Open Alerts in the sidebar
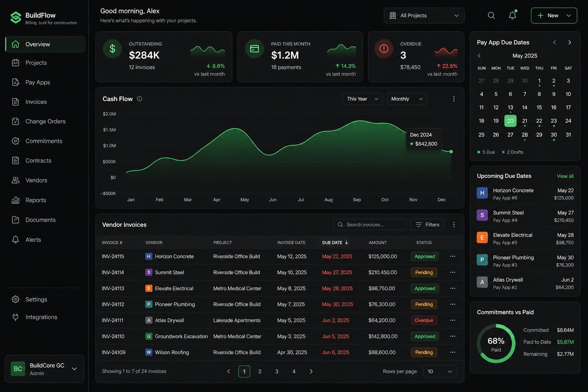 tap(45, 240)
